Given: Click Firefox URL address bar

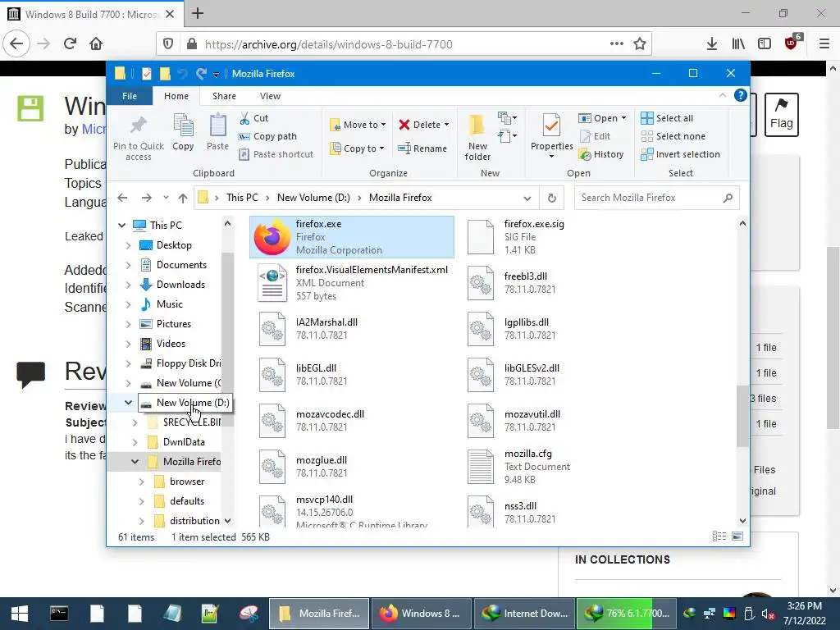Looking at the screenshot, I should pyautogui.click(x=405, y=44).
